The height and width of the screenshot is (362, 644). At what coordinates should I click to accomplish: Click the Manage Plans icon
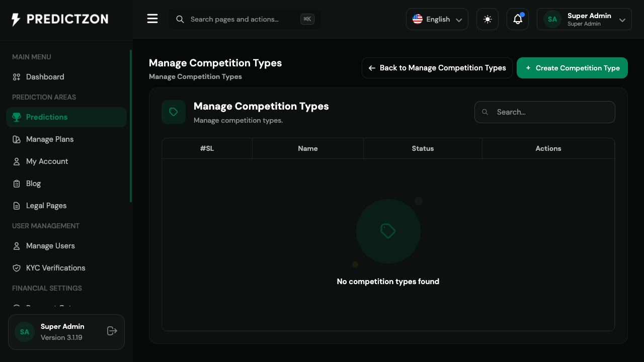tap(17, 139)
